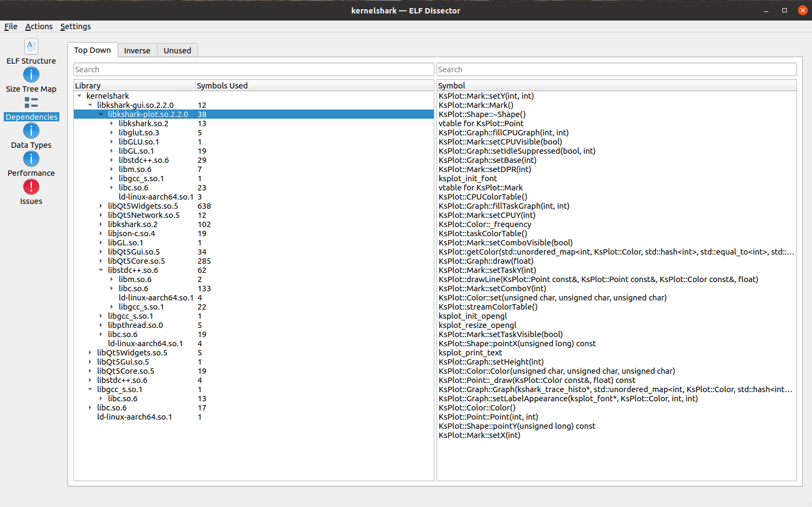Select symbol KsPlot::Color::_frequency
Image resolution: width=812 pixels, height=507 pixels.
tap(485, 224)
